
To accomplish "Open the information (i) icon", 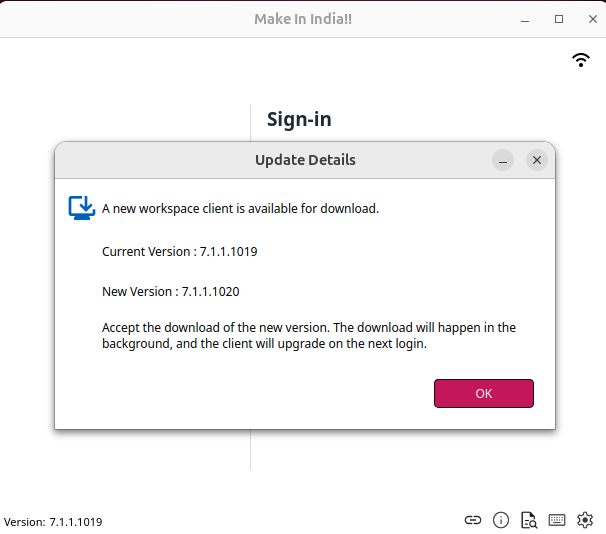I will tap(501, 520).
